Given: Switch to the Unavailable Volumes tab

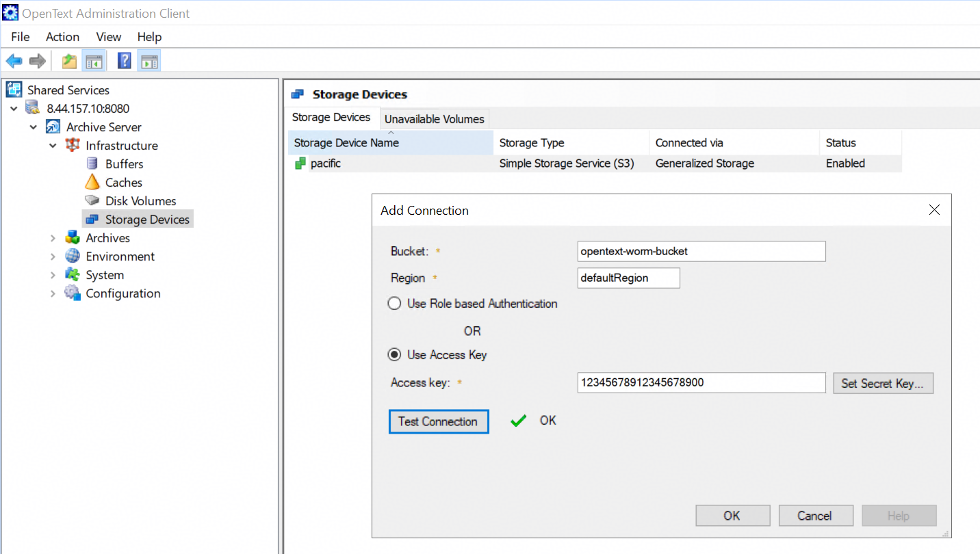Looking at the screenshot, I should [435, 119].
